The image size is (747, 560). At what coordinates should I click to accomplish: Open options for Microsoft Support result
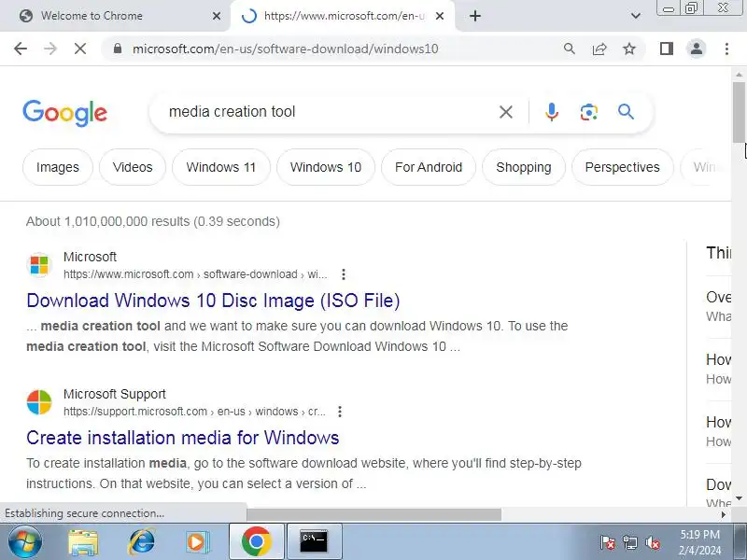point(340,412)
